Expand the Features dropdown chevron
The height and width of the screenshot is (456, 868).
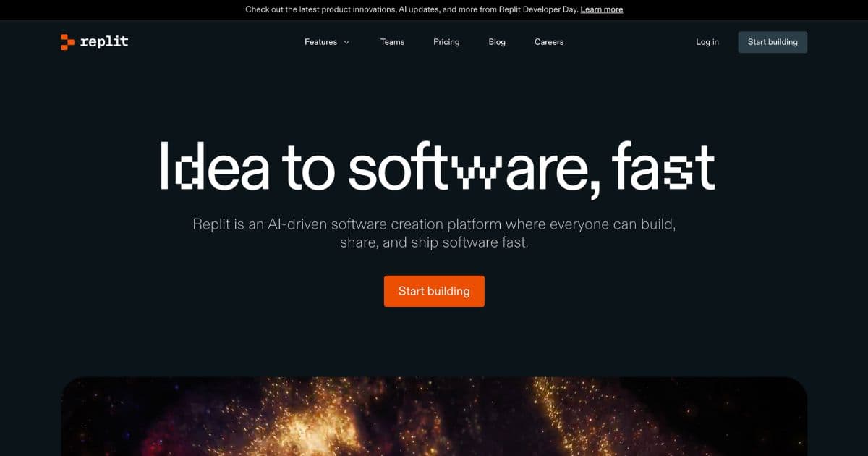[346, 42]
